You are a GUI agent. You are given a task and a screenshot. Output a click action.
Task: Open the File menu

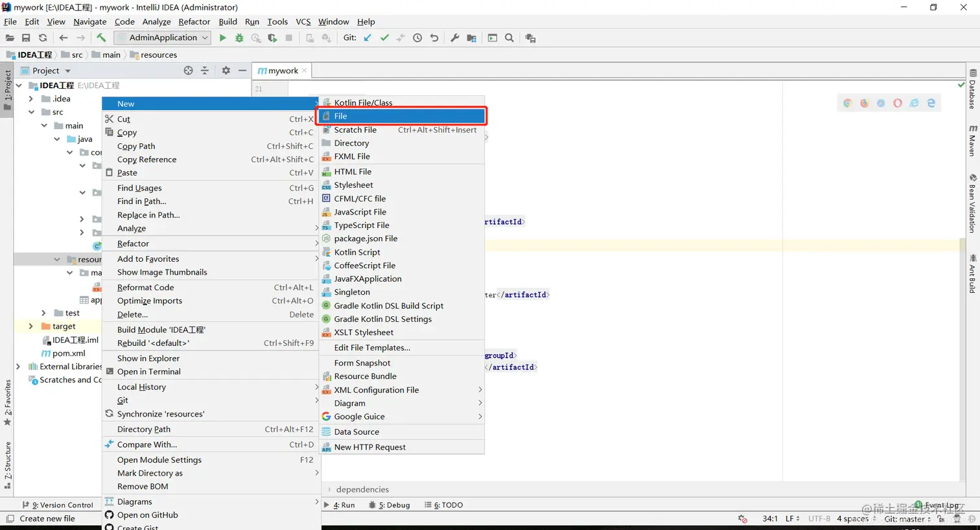(x=10, y=21)
